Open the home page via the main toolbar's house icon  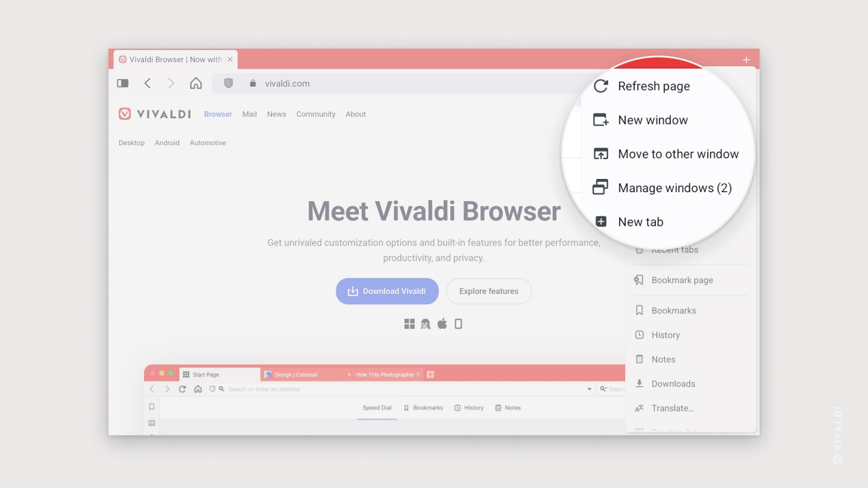[196, 84]
